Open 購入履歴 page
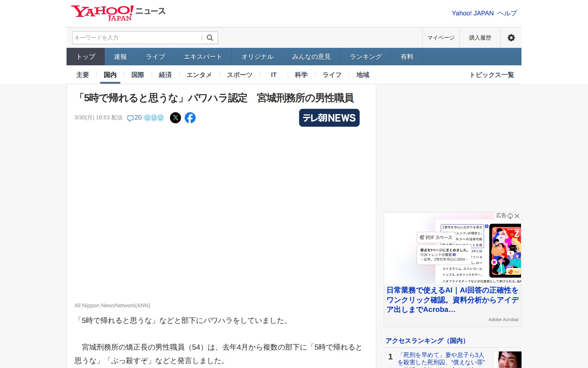 tap(480, 38)
